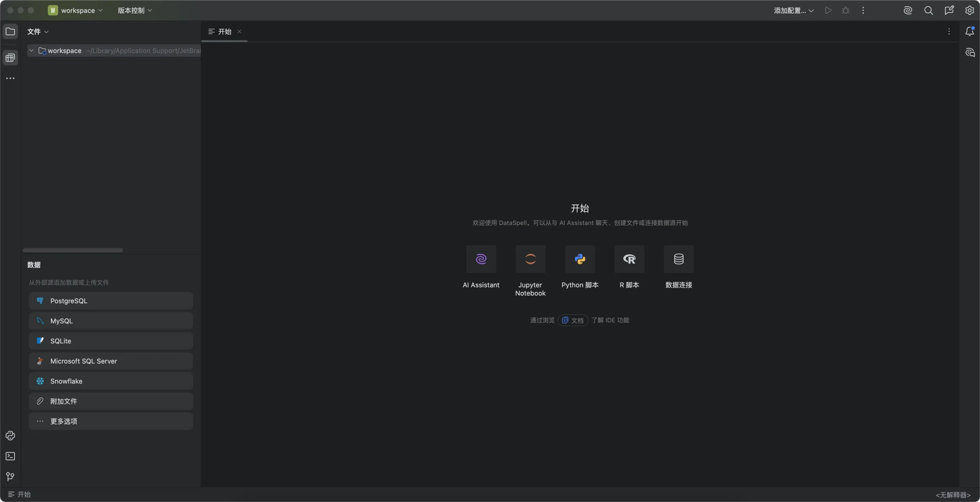The width and height of the screenshot is (980, 502).
Task: Collapse the workspace tree node
Action: [31, 51]
